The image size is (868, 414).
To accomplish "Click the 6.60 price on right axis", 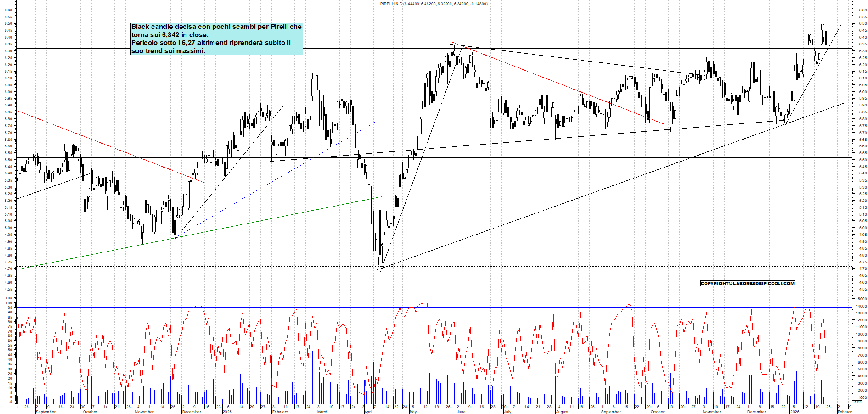I will coord(862,10).
